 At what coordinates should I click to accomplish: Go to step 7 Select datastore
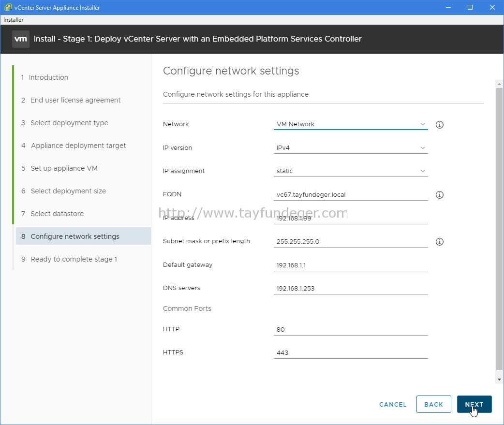(x=52, y=214)
